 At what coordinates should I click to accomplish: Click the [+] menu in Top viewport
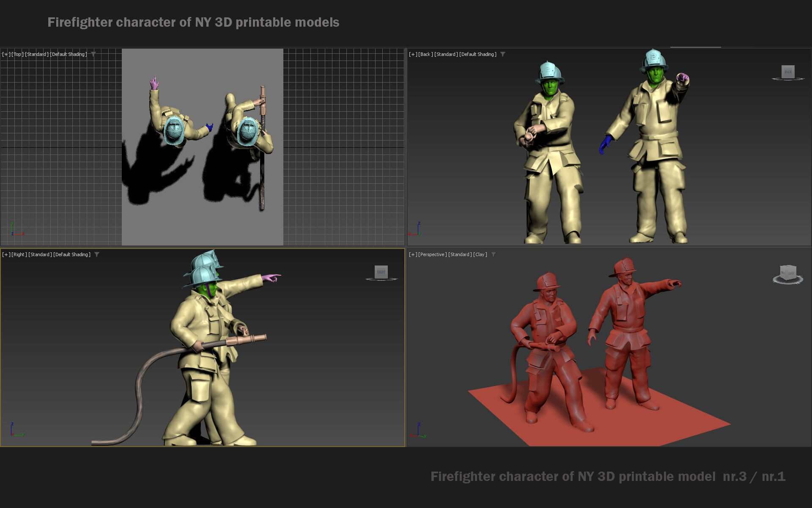click(6, 54)
